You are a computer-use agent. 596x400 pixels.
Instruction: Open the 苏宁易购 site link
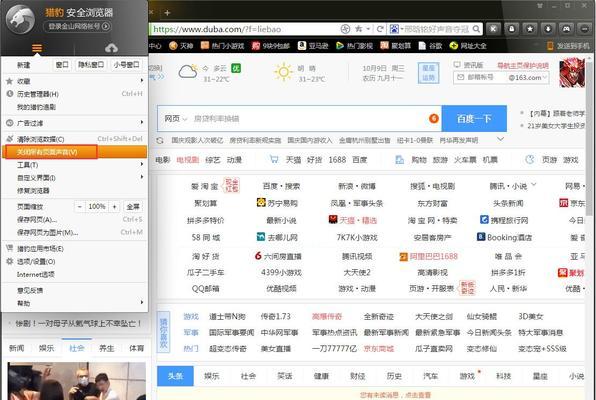tap(277, 203)
